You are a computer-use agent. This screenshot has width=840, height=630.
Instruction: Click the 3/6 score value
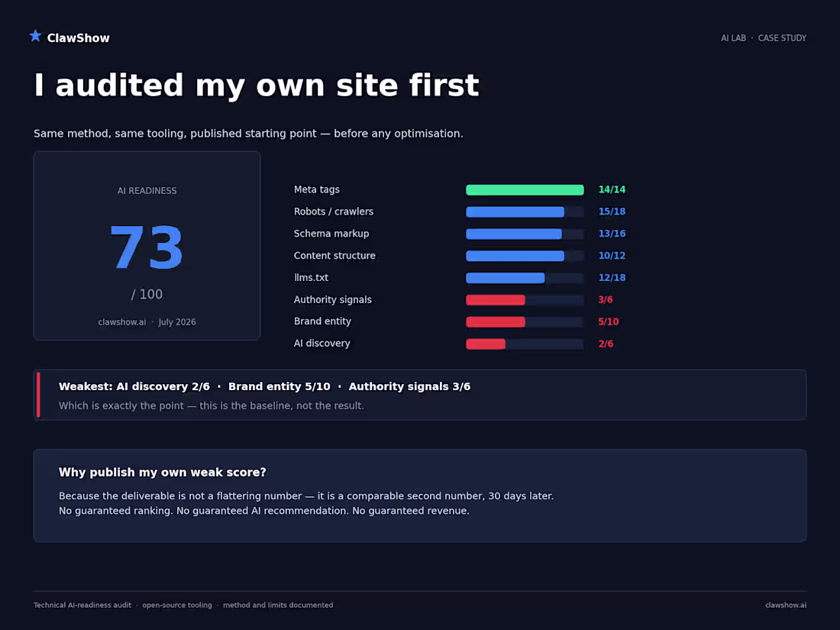point(606,300)
